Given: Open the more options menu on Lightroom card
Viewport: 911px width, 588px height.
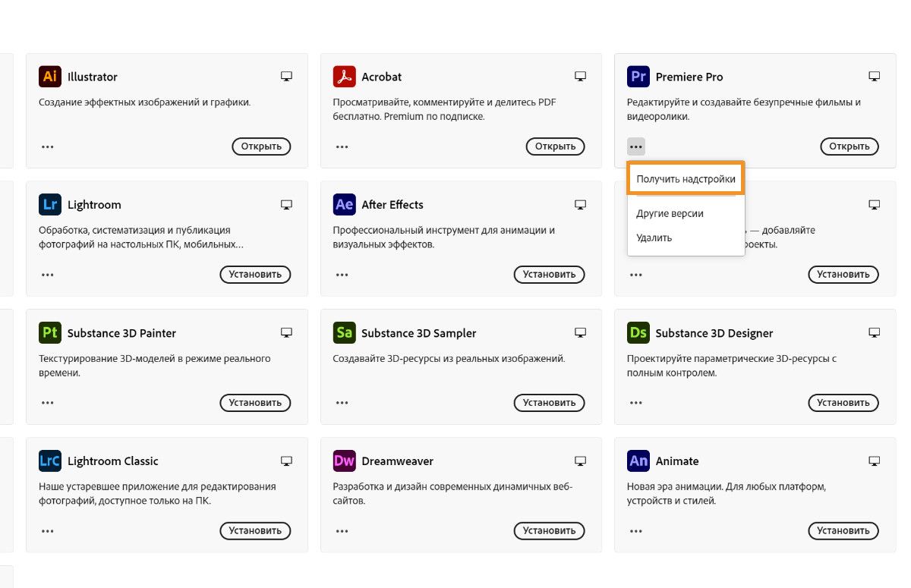Looking at the screenshot, I should [47, 275].
